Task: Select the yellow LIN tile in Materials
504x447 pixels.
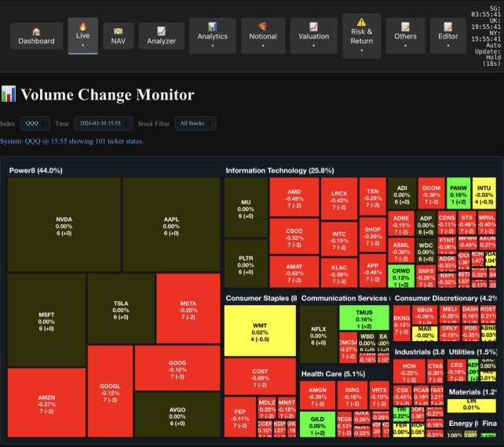Action: pyautogui.click(x=471, y=405)
